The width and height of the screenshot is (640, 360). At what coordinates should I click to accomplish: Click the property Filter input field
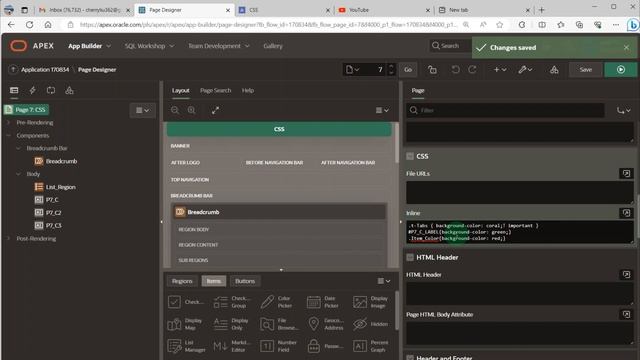[x=505, y=110]
